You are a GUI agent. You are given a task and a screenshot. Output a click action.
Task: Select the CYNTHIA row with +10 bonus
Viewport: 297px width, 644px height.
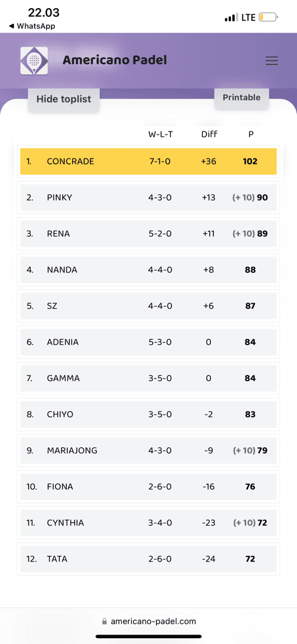[x=148, y=523]
